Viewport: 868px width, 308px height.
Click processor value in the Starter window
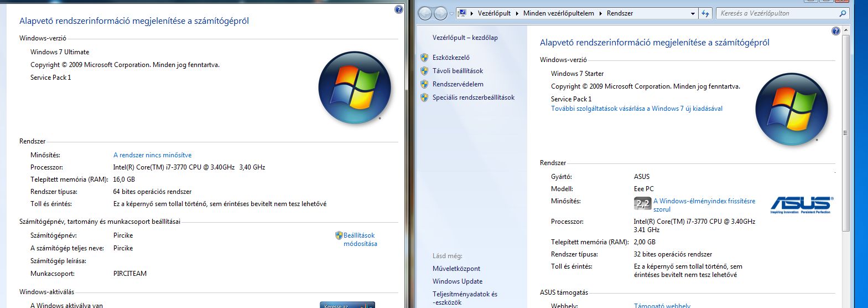[x=694, y=225]
